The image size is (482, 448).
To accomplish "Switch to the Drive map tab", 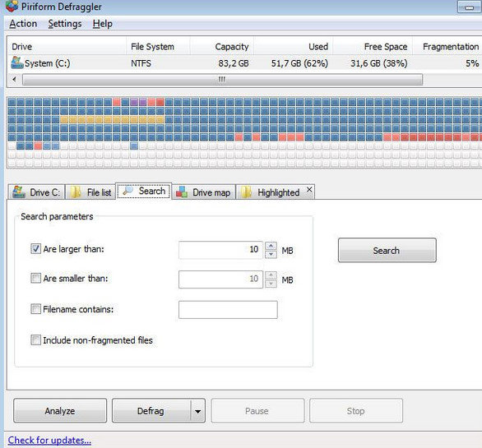I will (203, 192).
